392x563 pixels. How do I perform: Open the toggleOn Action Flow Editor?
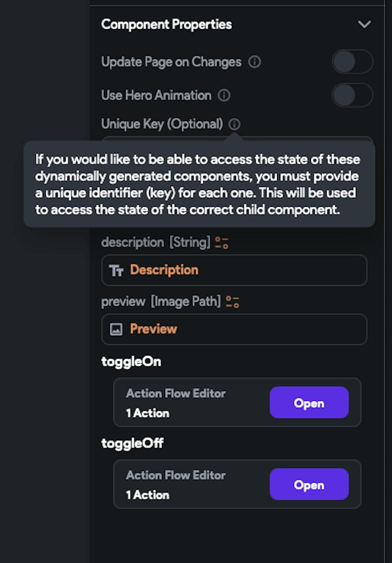pos(309,403)
